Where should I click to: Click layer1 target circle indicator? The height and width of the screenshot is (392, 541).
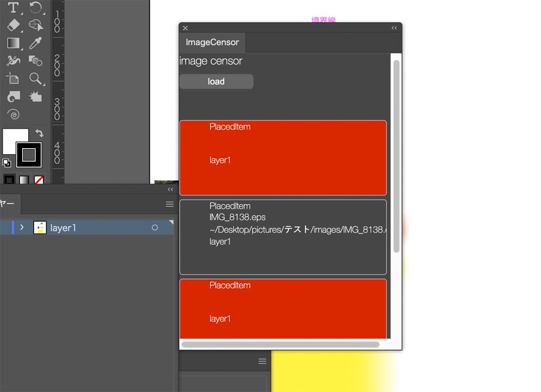[x=155, y=228]
